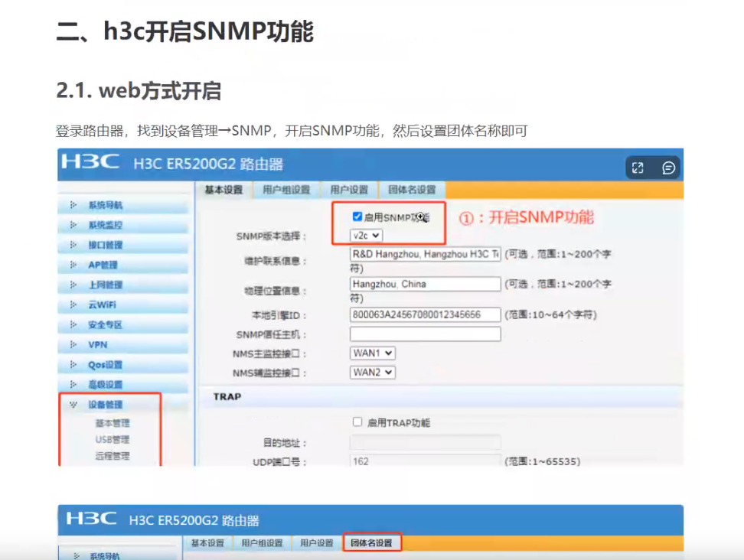Select 用户设置 tab in second router screenshot

pyautogui.click(x=316, y=543)
